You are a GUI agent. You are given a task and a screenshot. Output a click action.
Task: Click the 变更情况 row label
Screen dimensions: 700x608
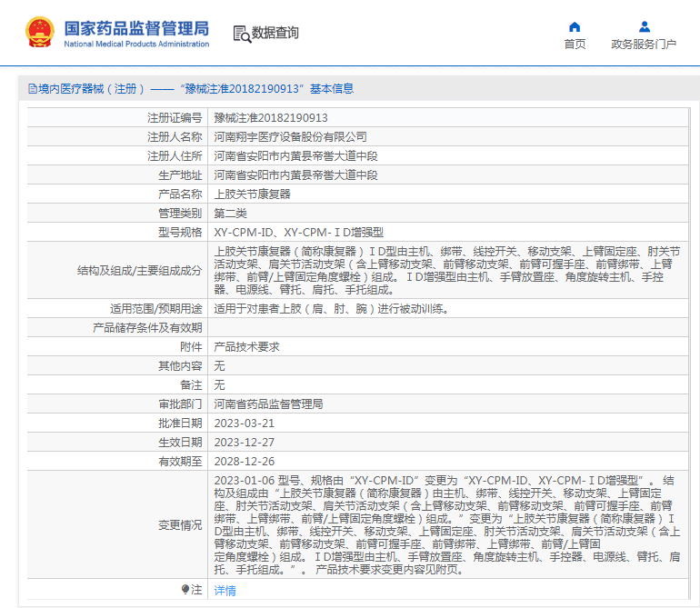click(180, 525)
